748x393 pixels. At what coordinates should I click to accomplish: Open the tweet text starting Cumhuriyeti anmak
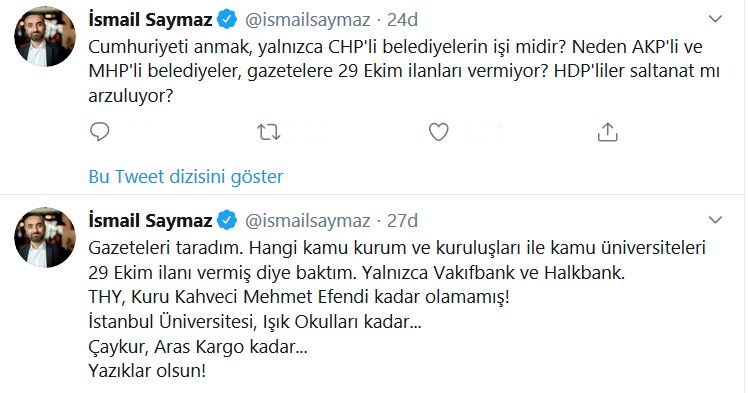tap(404, 71)
